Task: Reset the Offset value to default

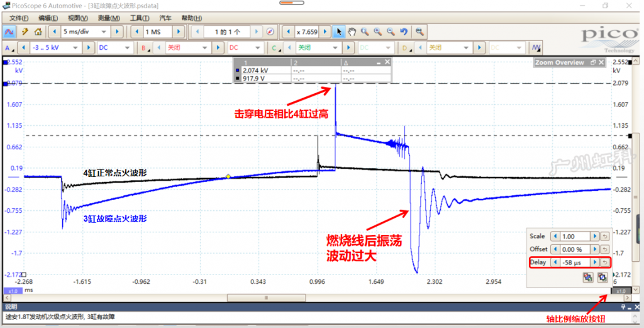Action: point(605,249)
